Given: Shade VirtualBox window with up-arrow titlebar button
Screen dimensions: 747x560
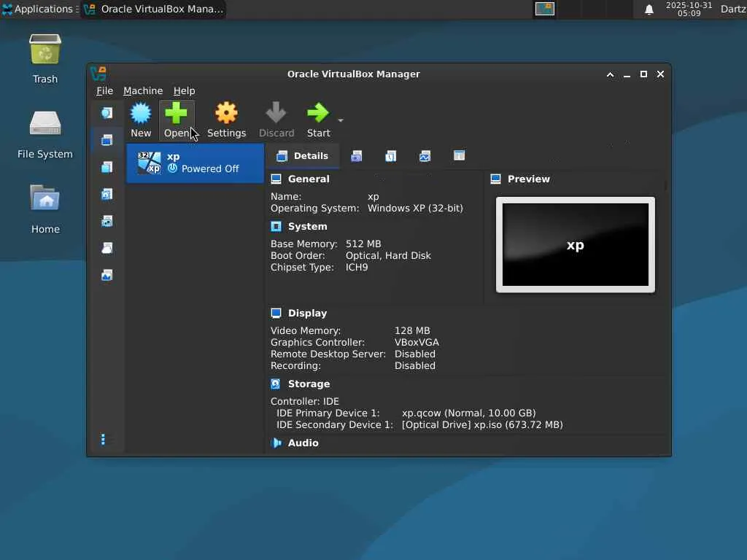Looking at the screenshot, I should point(610,74).
